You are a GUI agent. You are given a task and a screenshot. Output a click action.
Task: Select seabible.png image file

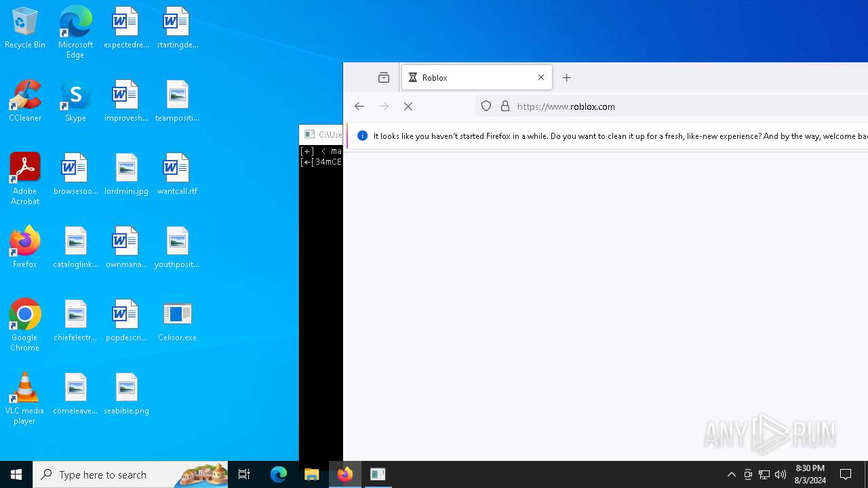coord(126,394)
